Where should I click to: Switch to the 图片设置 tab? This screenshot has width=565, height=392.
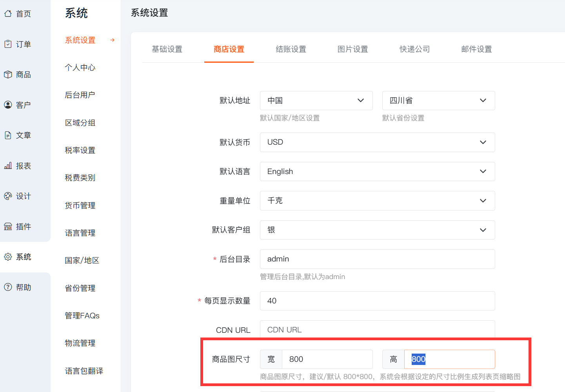pyautogui.click(x=353, y=49)
